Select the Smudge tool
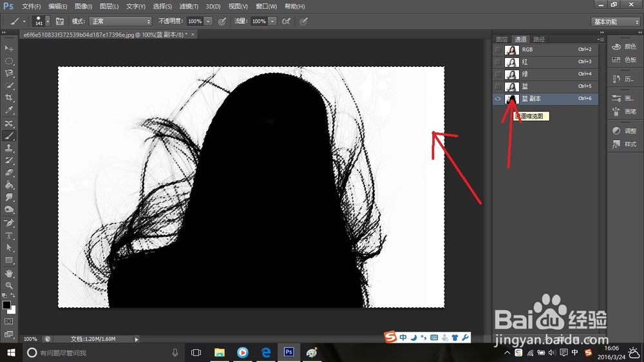Viewport: 644px width, 362px height. 8,197
